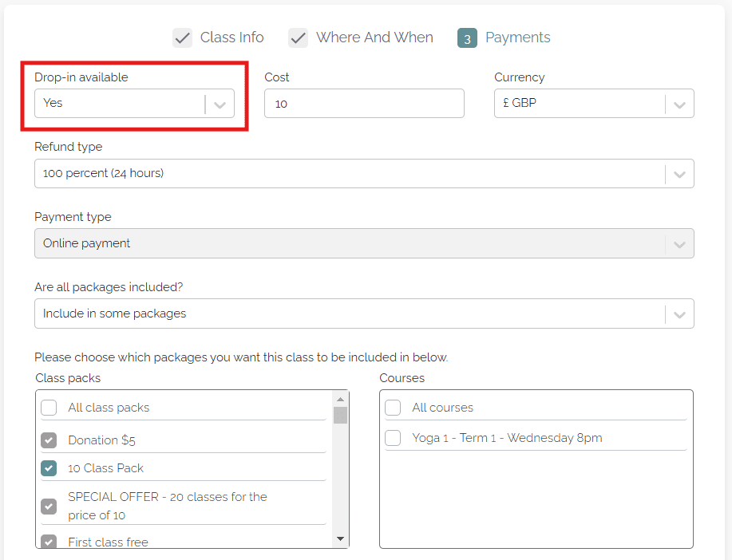The height and width of the screenshot is (560, 732).
Task: Open the Drop-in available dropdown
Action: click(x=134, y=104)
